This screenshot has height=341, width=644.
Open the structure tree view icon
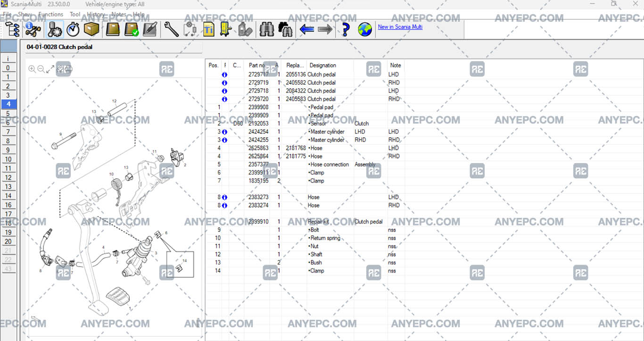click(13, 29)
